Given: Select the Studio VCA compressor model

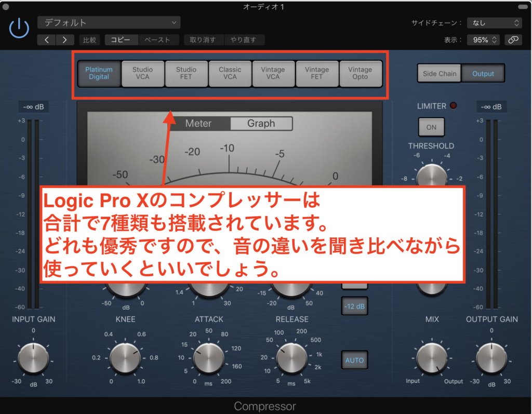Looking at the screenshot, I should [143, 73].
